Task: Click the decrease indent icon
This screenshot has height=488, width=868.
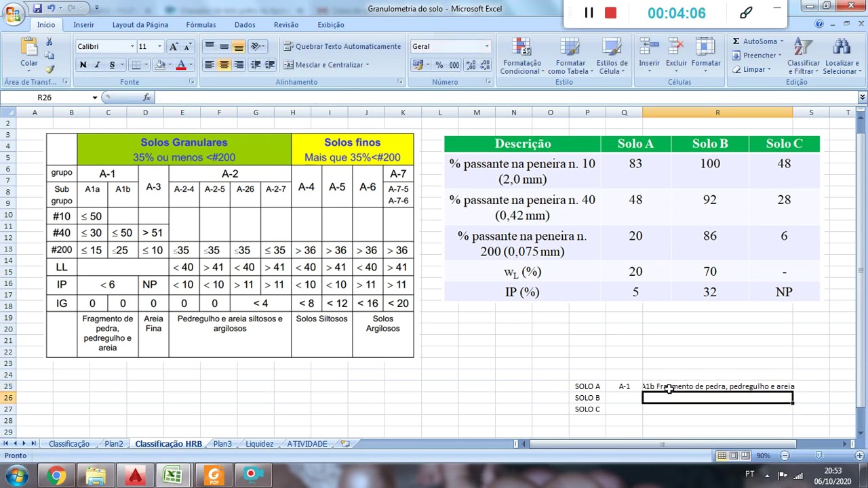Action: 255,64
